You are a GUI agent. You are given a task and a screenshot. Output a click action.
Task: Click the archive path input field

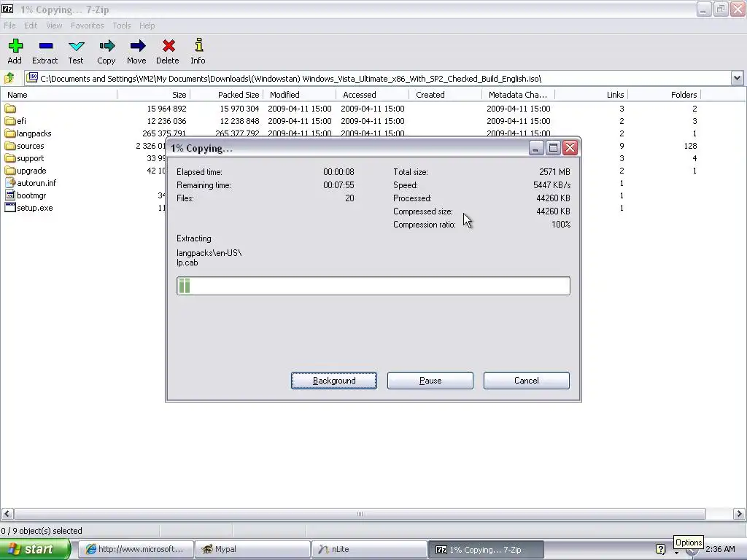[x=378, y=78]
